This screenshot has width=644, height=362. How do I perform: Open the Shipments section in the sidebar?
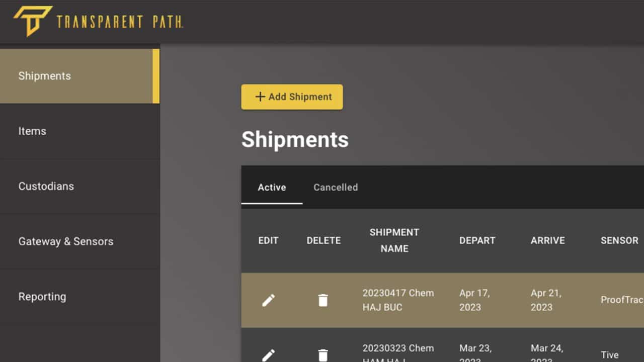pyautogui.click(x=44, y=75)
